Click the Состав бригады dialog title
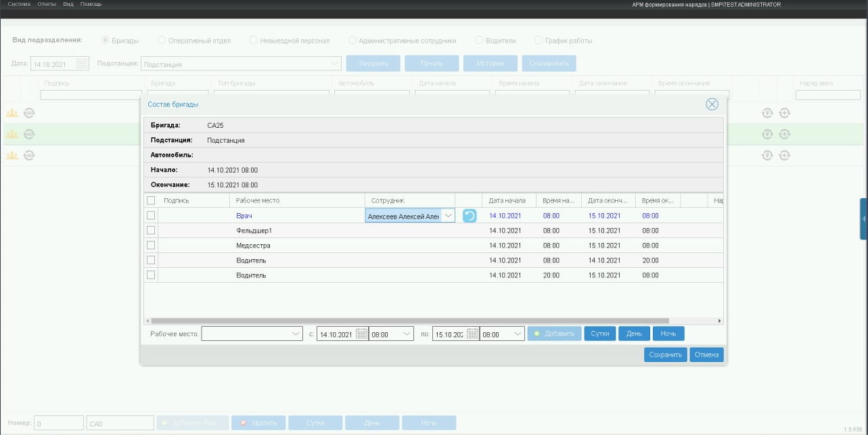 click(x=173, y=104)
